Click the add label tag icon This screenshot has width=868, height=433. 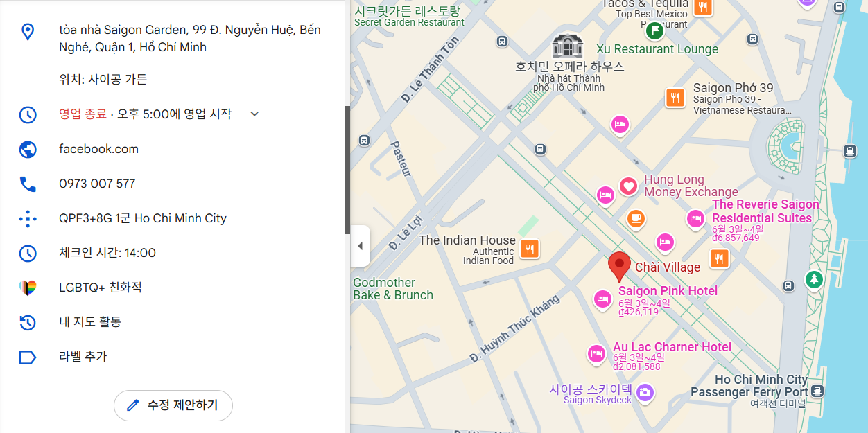28,357
